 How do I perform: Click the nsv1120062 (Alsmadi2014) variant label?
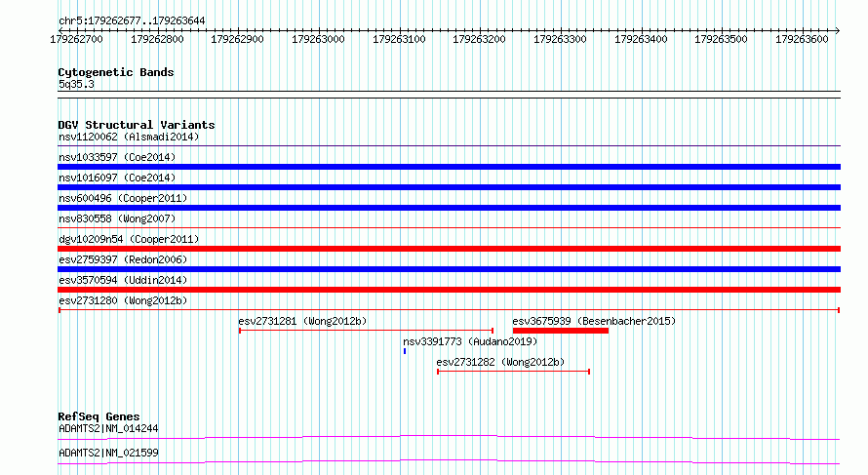click(x=129, y=137)
